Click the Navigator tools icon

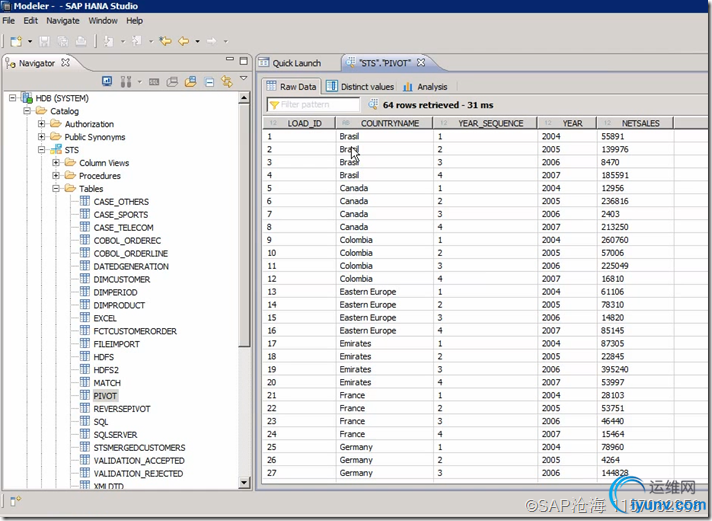pyautogui.click(x=126, y=81)
